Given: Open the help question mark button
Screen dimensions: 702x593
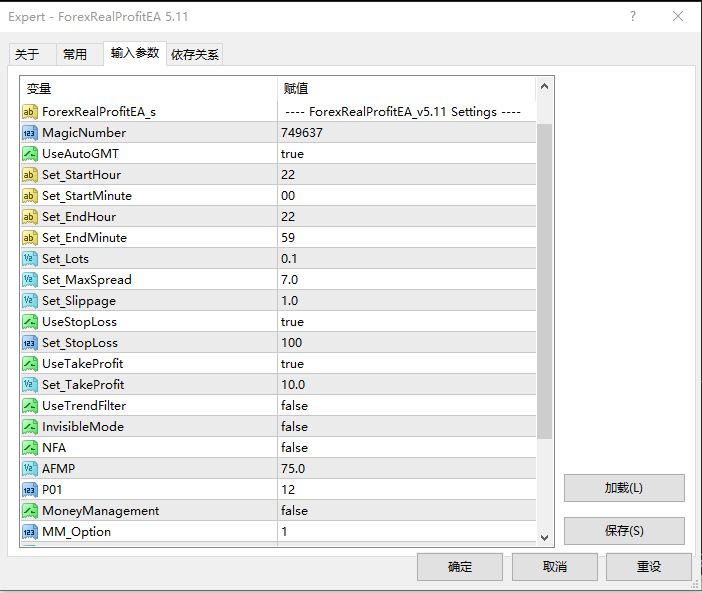Looking at the screenshot, I should coord(633,17).
